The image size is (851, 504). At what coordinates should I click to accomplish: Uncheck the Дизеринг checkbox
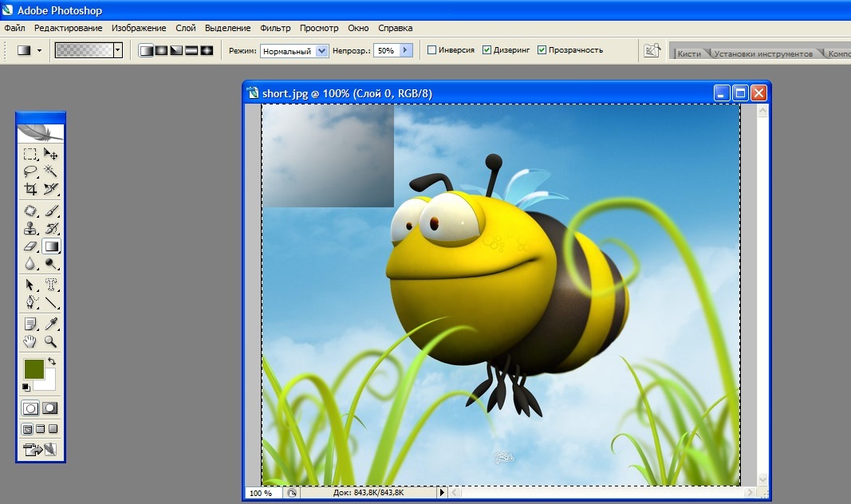pyautogui.click(x=487, y=50)
